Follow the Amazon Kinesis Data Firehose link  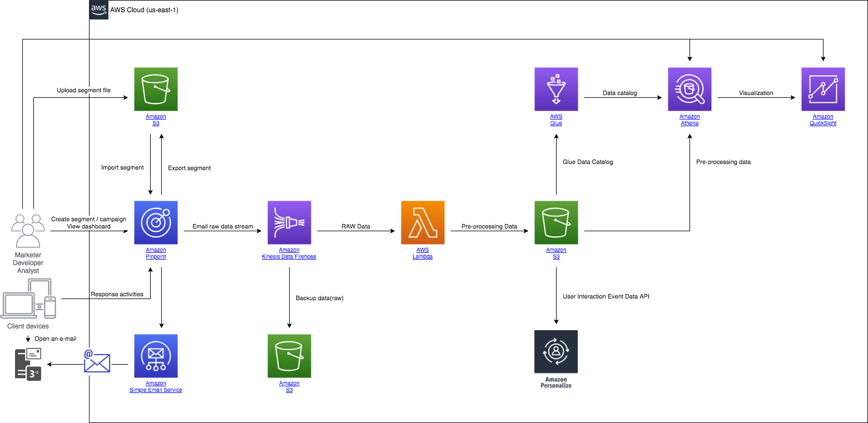point(289,253)
